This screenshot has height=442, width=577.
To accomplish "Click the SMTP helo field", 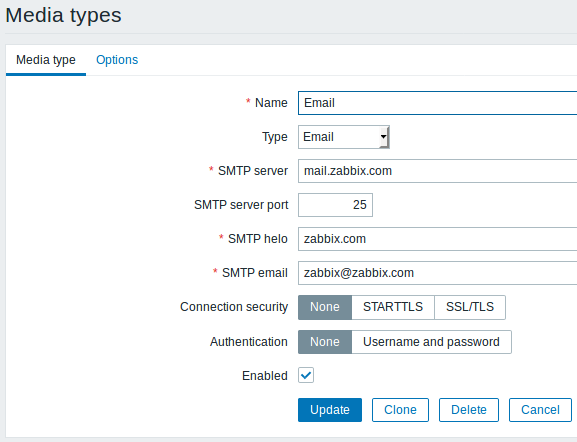I will tap(438, 239).
